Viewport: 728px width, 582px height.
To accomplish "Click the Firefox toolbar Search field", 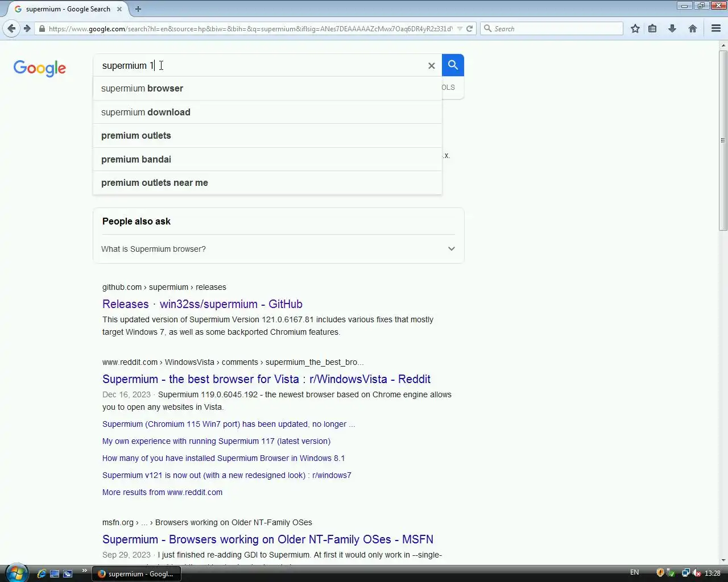I will (x=552, y=28).
